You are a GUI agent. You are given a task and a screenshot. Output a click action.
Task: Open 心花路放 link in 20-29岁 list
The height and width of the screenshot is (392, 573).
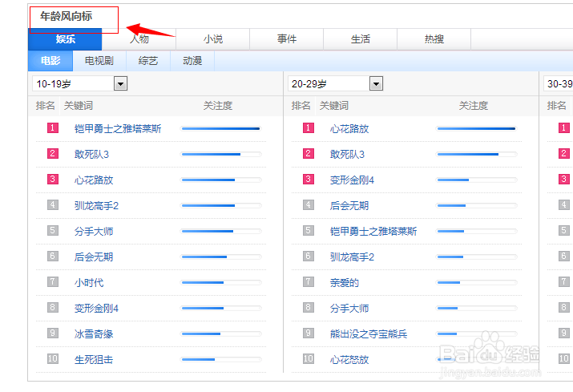[x=349, y=129]
